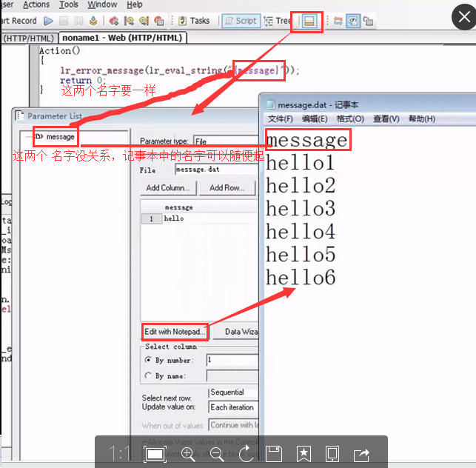The height and width of the screenshot is (468, 476).
Task: Save the image with floppy icon
Action: [x=274, y=454]
